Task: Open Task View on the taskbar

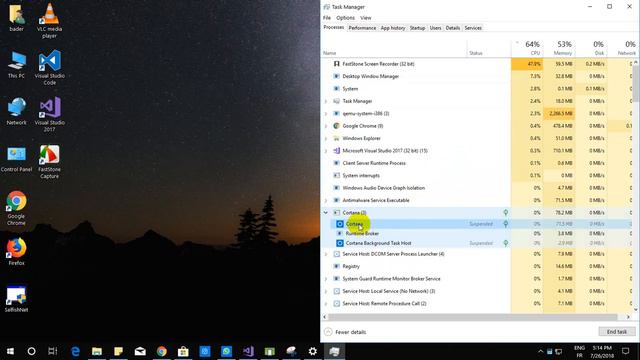Action: [53, 351]
